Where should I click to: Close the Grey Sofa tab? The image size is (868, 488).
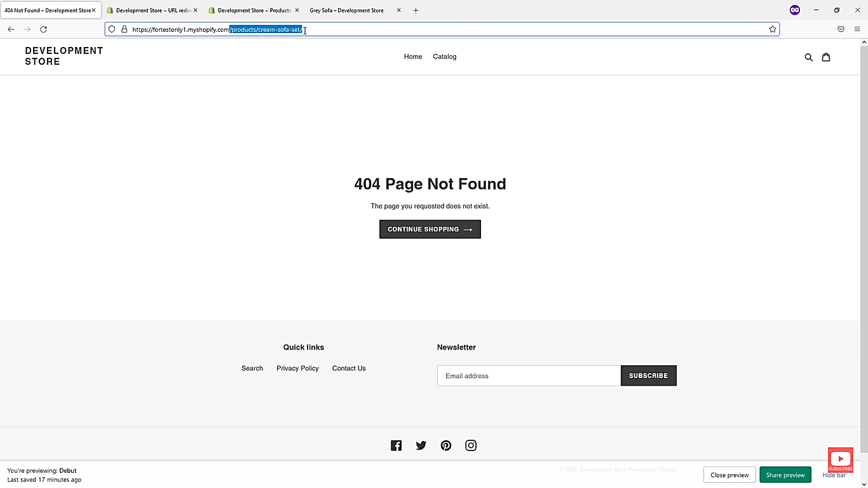point(398,10)
